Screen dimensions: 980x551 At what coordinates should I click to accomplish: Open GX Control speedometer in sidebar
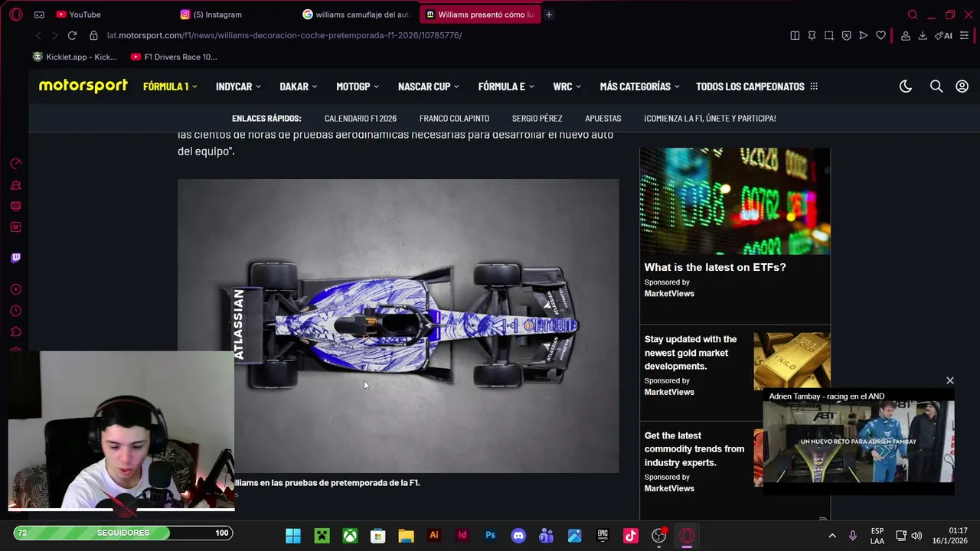click(x=15, y=164)
